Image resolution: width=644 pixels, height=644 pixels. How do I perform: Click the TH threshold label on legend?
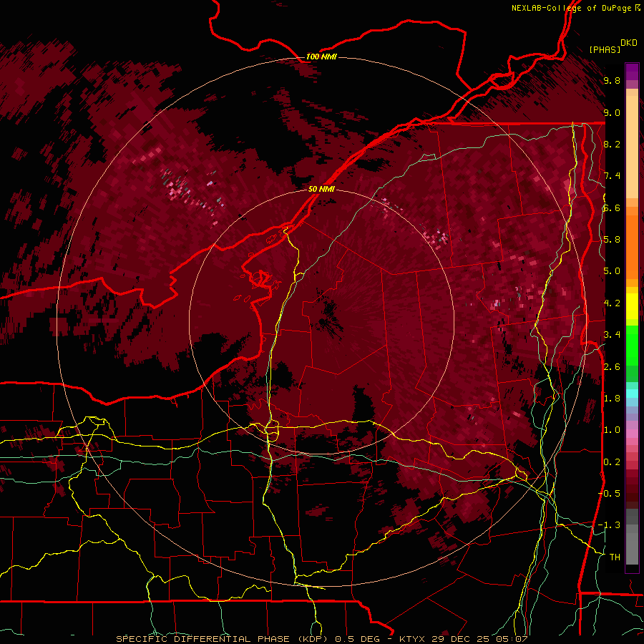coord(615,557)
